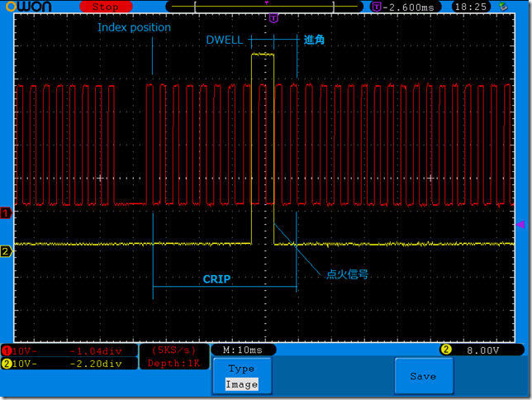Click the waveform memory position bar
The image size is (532, 400).
[264, 7]
